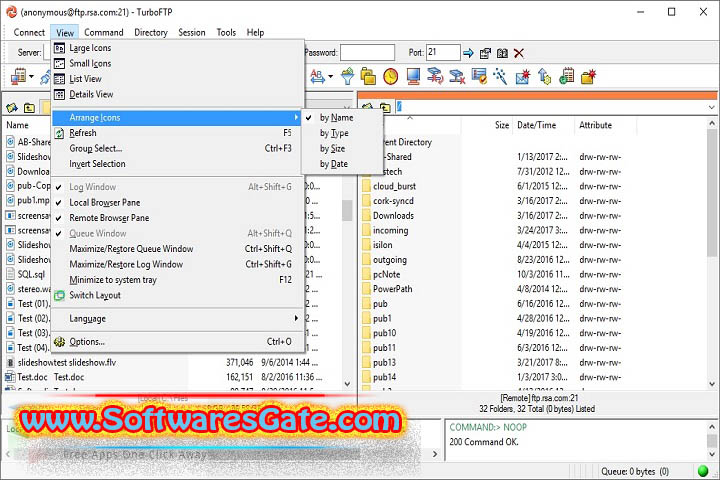Click the AB transfer mode icon
Screen dimensions: 720x480
(x=317, y=76)
